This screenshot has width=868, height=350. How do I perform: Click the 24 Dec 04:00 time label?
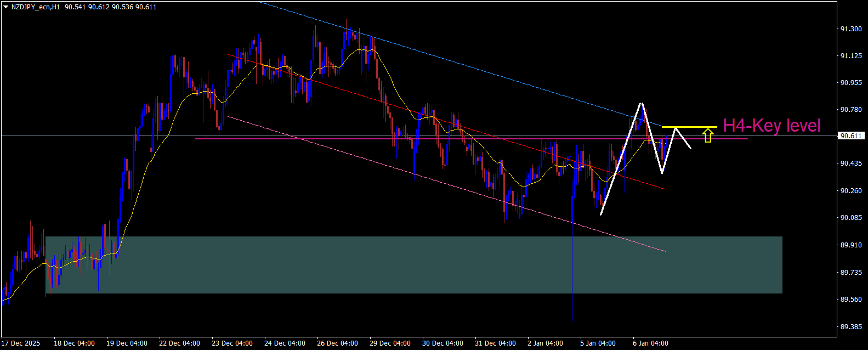pyautogui.click(x=285, y=343)
